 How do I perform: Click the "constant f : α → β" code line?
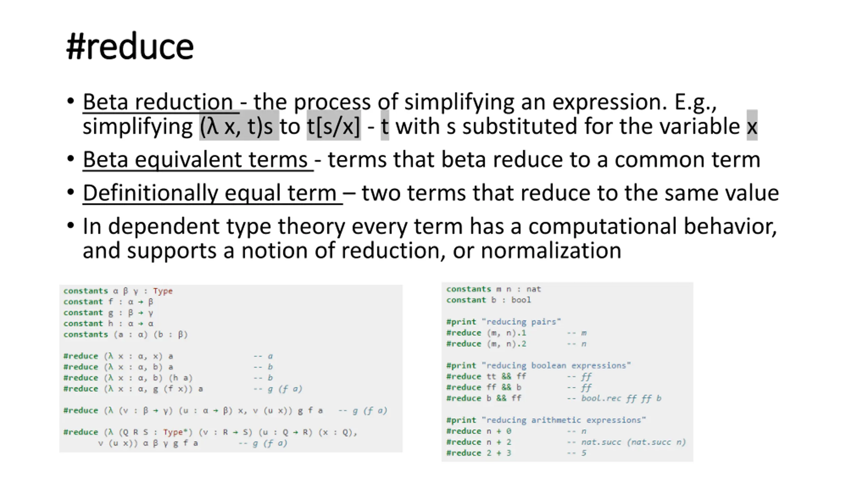(x=108, y=302)
